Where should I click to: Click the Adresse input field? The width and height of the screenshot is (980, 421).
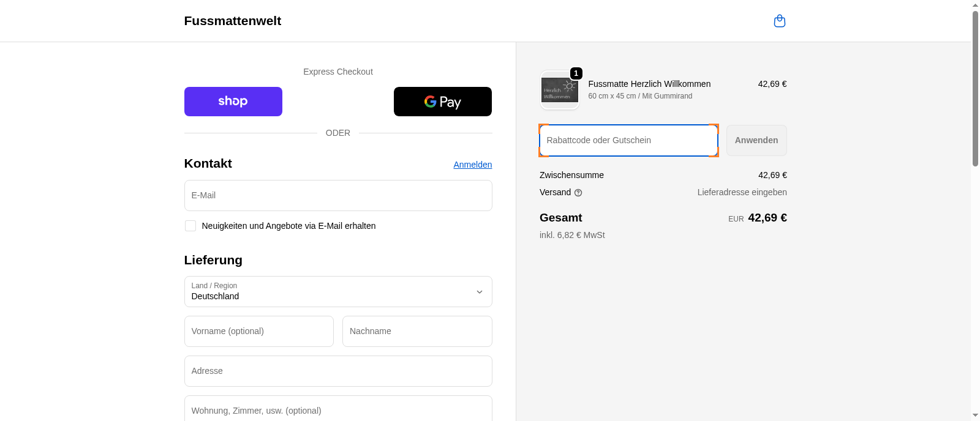pyautogui.click(x=337, y=371)
